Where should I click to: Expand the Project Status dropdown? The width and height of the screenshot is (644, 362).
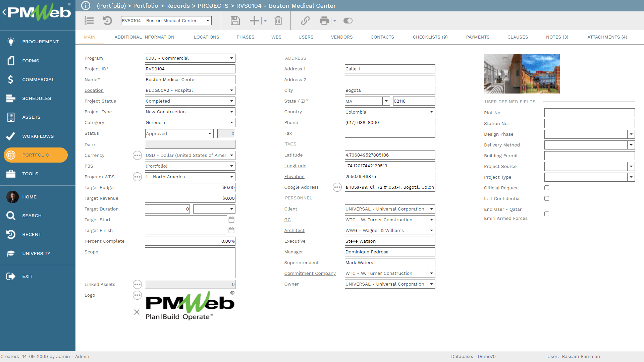pyautogui.click(x=231, y=101)
